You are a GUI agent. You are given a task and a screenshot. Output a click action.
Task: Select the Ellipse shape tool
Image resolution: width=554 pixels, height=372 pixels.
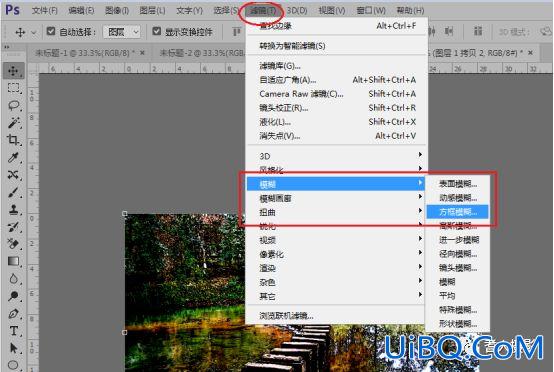[x=13, y=365]
